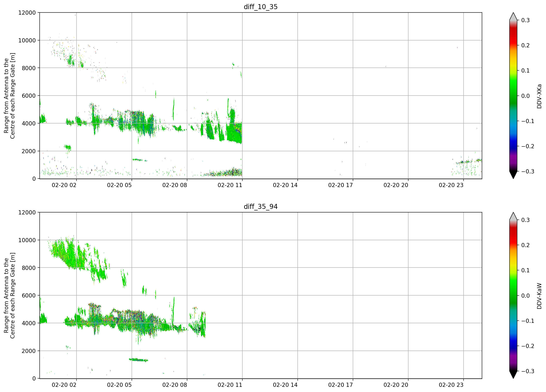Screen dimensions: 546x392
Task: Click the '02-20 23' x-tick under diff_10_35
Action: tap(451, 185)
